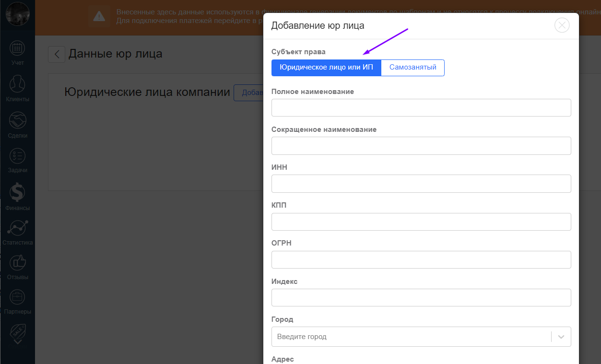This screenshot has width=601, height=364.
Task: Open the Учет calendar icon in sidebar
Action: pos(17,48)
